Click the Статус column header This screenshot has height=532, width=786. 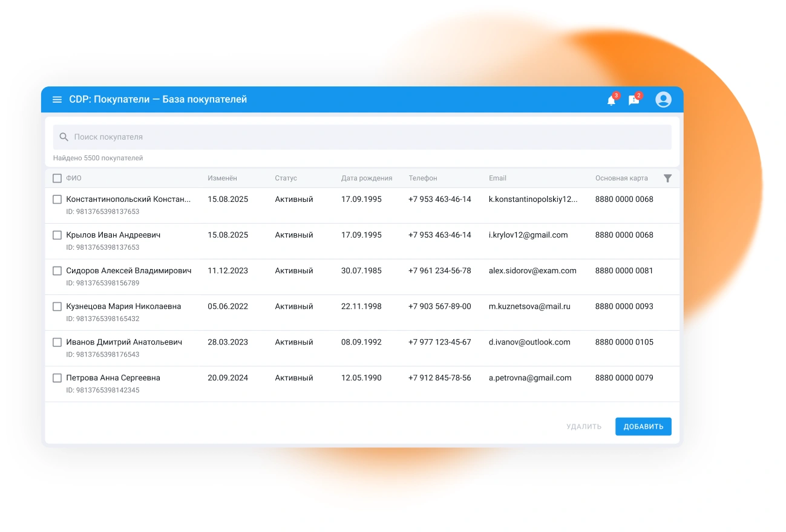tap(286, 178)
